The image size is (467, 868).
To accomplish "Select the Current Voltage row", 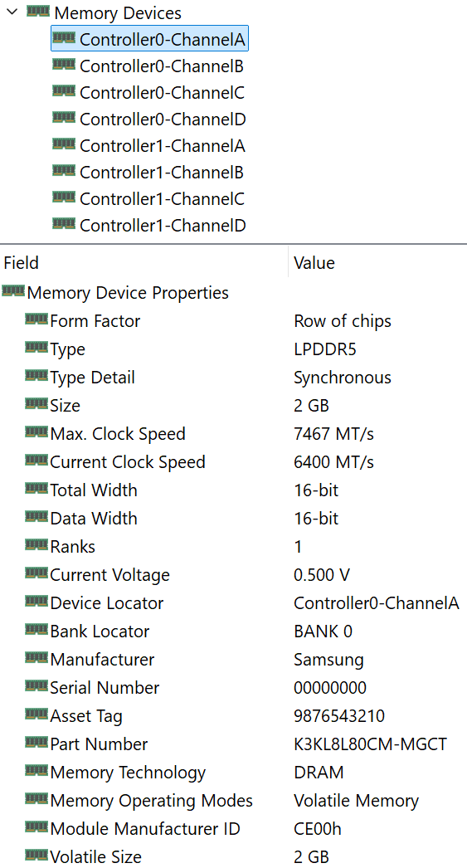I will click(x=234, y=575).
